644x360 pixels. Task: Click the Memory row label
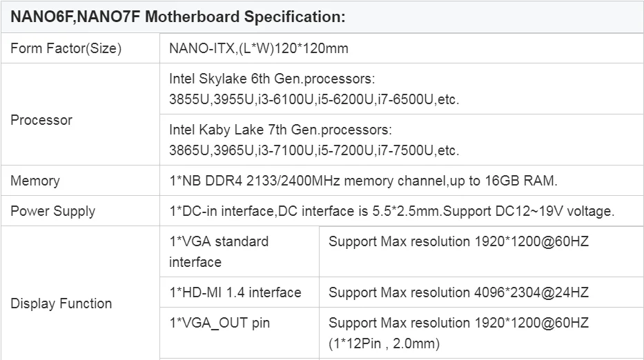(35, 181)
